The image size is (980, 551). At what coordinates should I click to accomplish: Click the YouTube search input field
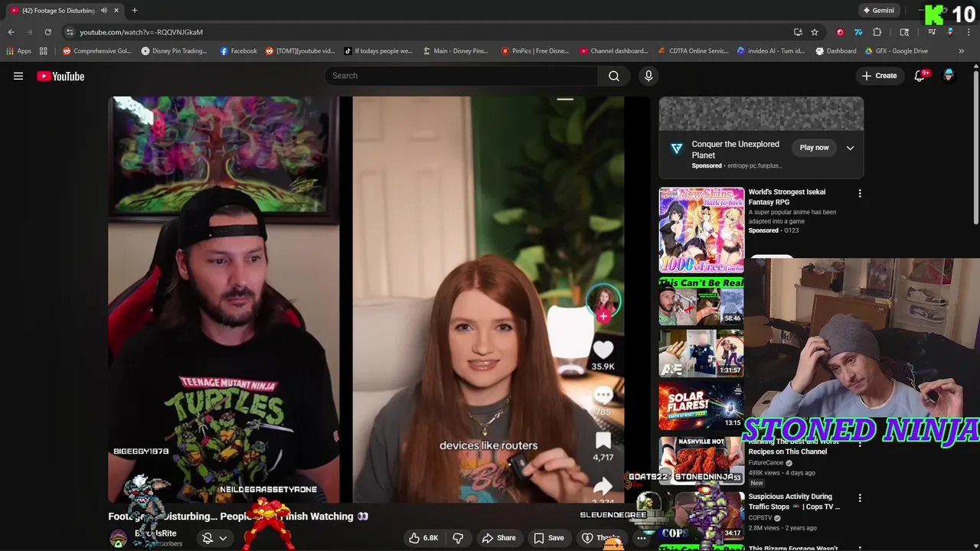click(462, 76)
